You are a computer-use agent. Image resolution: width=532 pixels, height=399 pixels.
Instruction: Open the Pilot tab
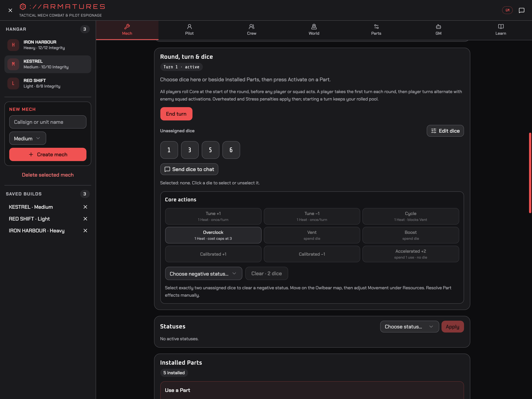pos(189,30)
